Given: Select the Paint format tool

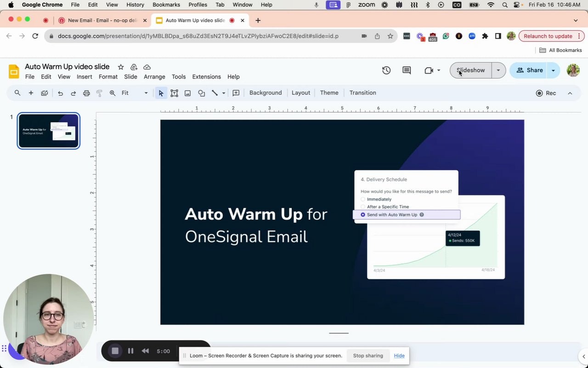Looking at the screenshot, I should click(x=99, y=92).
